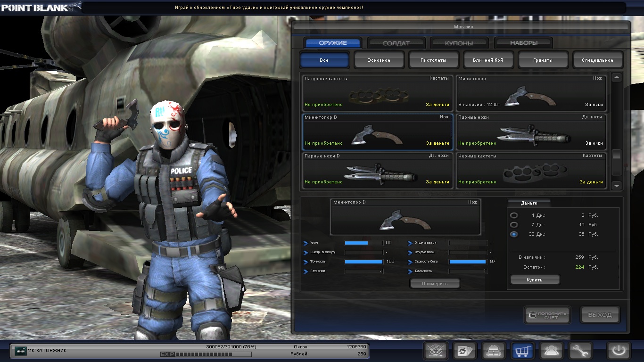Click the Дальность stat label
The width and height of the screenshot is (644, 362).
424,271
